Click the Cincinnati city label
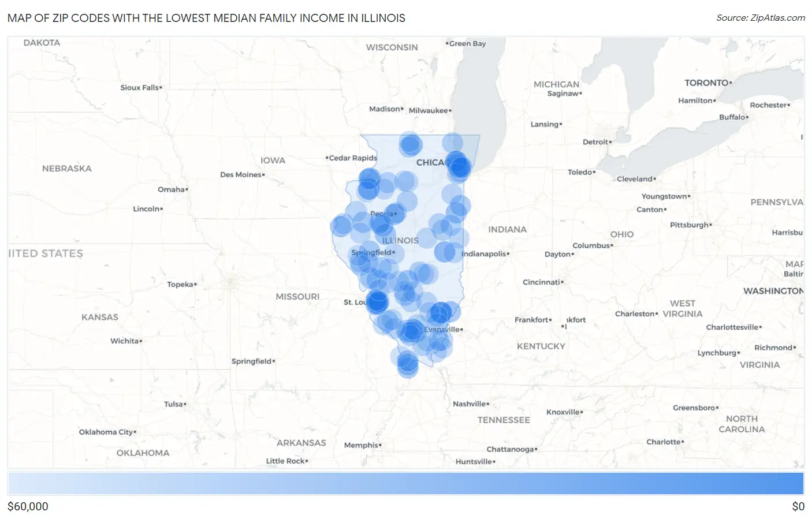 point(543,282)
